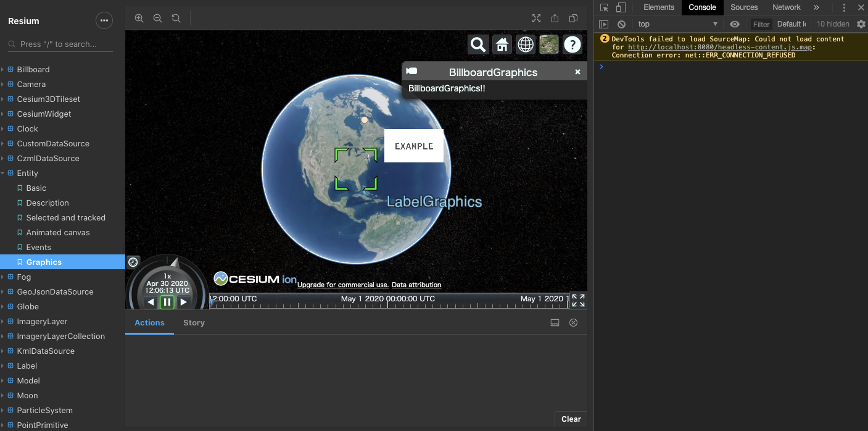Select the Storybook zoom in icon
This screenshot has width=868, height=431.
click(139, 19)
